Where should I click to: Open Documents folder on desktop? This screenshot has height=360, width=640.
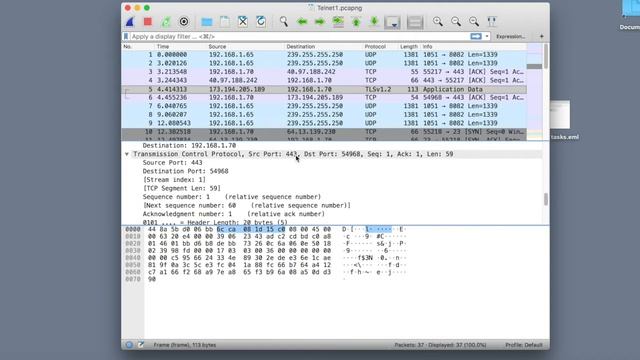point(630,15)
